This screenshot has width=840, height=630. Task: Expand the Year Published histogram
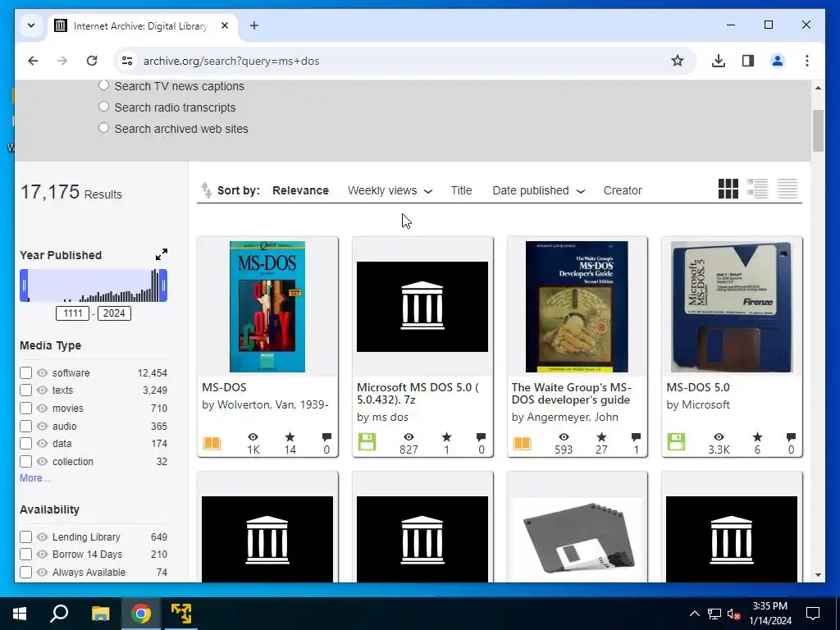click(162, 254)
